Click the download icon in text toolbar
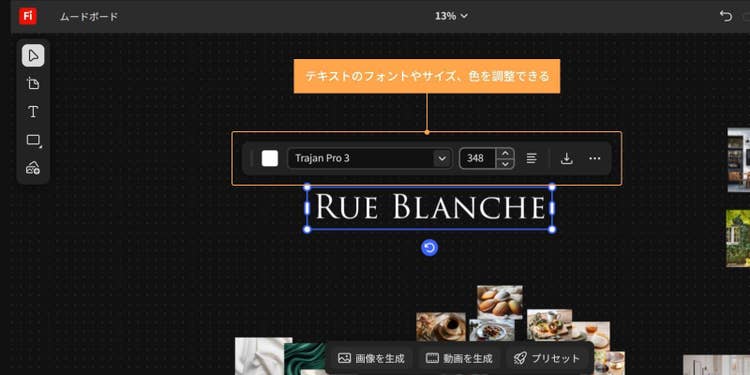Screen dimensions: 750x375 (566, 158)
